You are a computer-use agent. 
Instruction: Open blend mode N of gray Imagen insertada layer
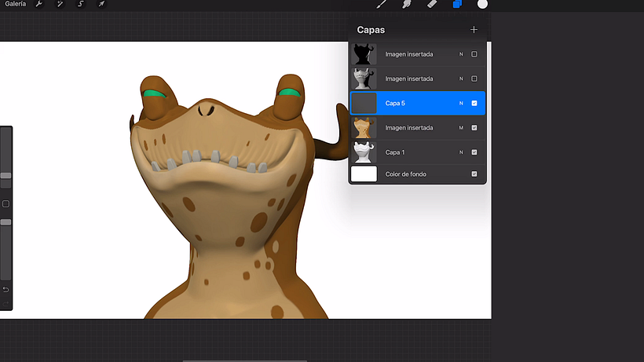461,79
